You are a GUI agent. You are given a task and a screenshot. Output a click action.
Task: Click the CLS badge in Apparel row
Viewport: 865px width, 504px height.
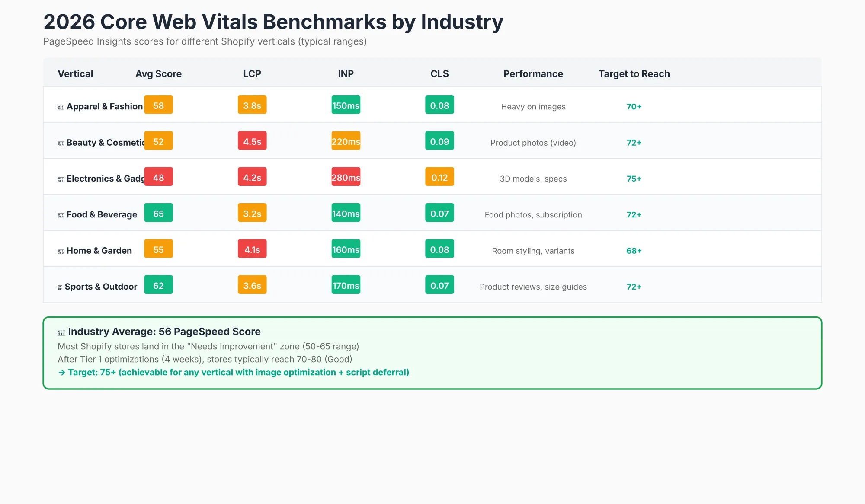[x=439, y=105]
